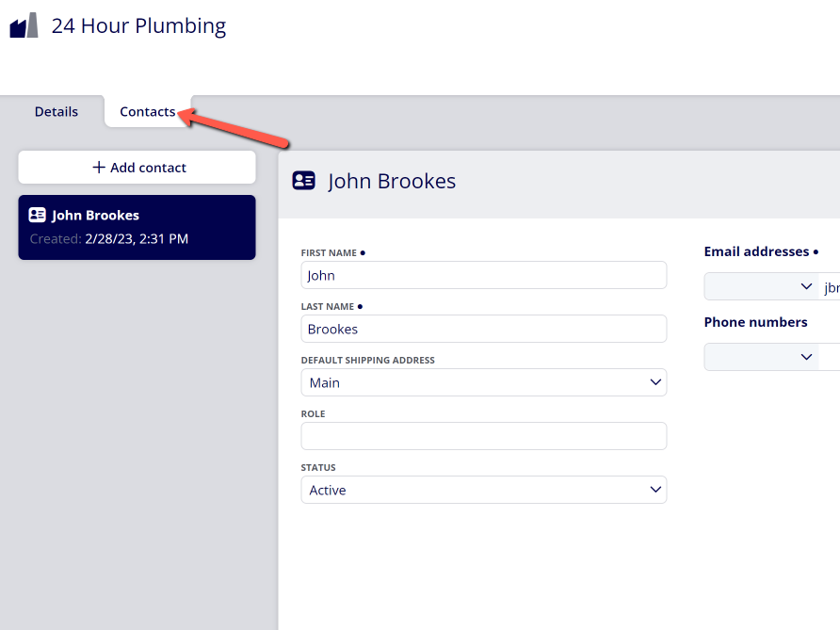Click the email address text field
Screen dimensions: 840x630
pos(830,286)
